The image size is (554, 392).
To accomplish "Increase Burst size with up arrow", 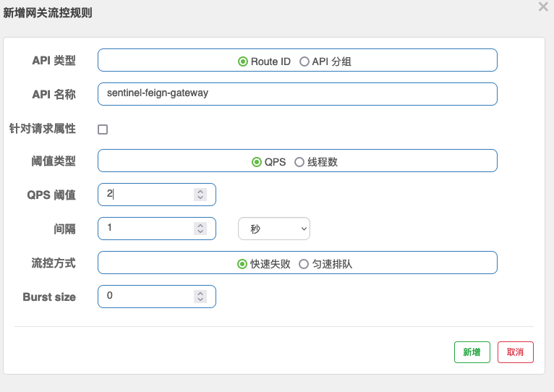I will pos(200,293).
